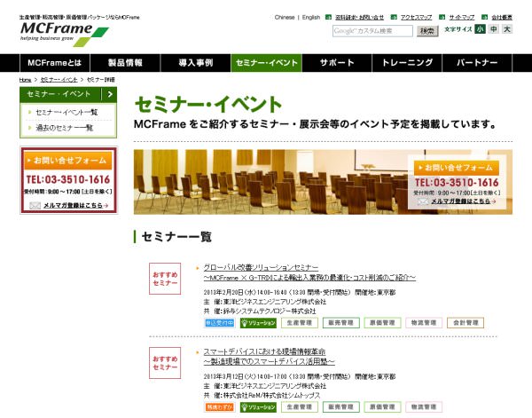Set text size to 中
Screen dimensions: 532x418
tap(494, 29)
